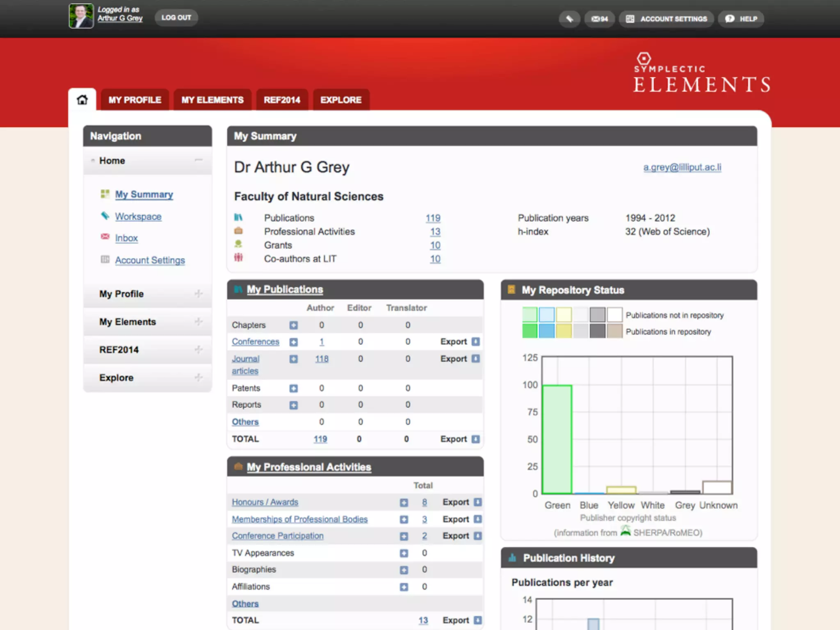Screen dimensions: 840x630
Task: Expand the My Elements navigation section
Action: coord(199,322)
